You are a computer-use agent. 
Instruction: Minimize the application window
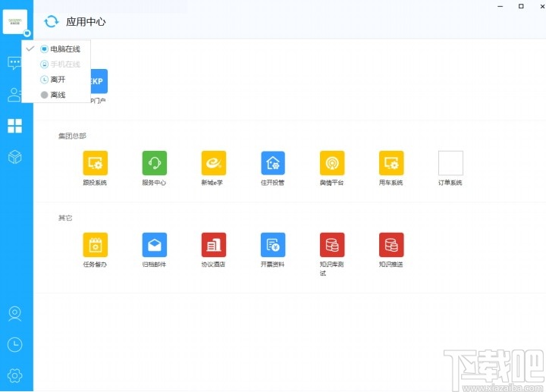(x=500, y=6)
